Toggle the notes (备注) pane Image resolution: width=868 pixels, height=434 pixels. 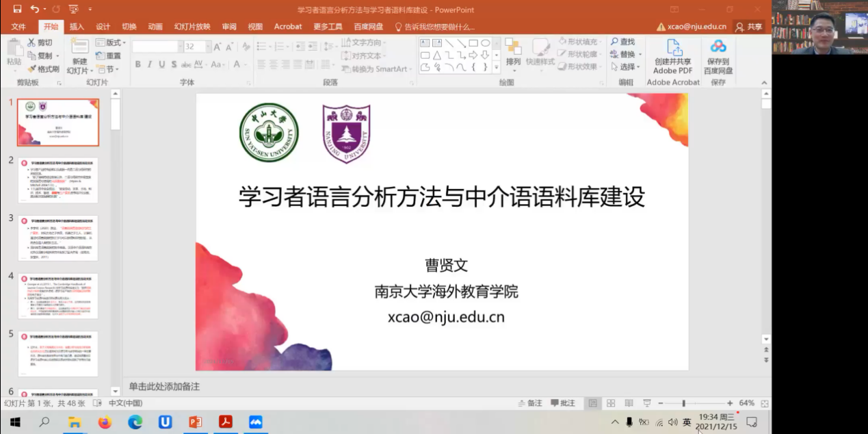(x=529, y=403)
